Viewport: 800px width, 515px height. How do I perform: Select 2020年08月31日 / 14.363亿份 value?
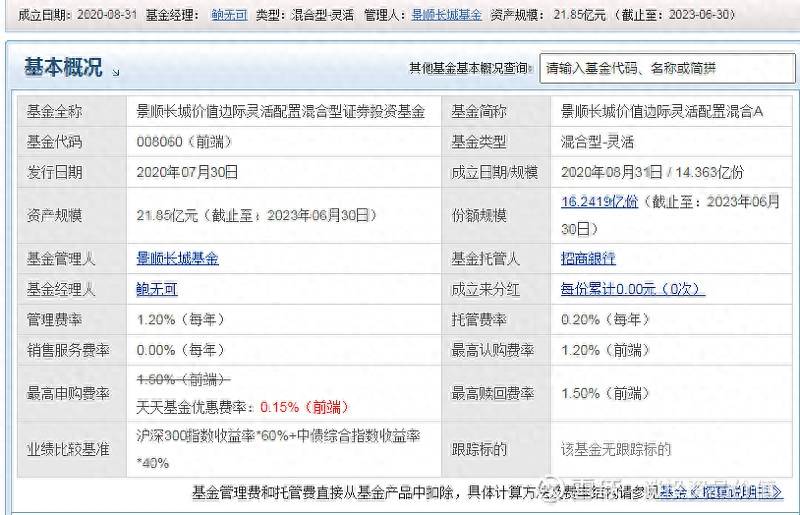[x=652, y=172]
